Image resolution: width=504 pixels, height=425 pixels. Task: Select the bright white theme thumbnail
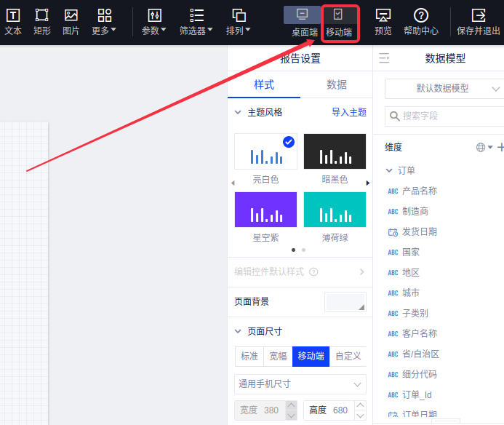[x=265, y=152]
